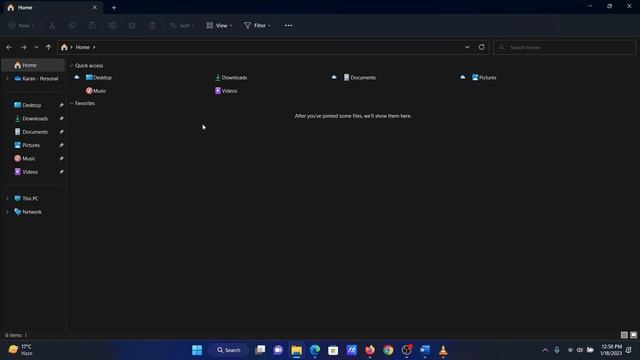This screenshot has width=640, height=360.
Task: Launch Firefox from the taskbar
Action: coord(370,350)
